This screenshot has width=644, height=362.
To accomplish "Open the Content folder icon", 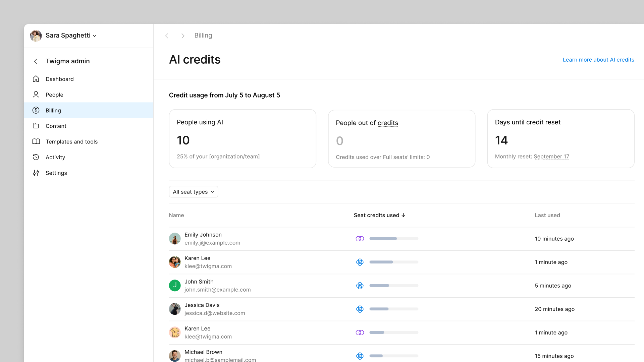I will tap(36, 126).
